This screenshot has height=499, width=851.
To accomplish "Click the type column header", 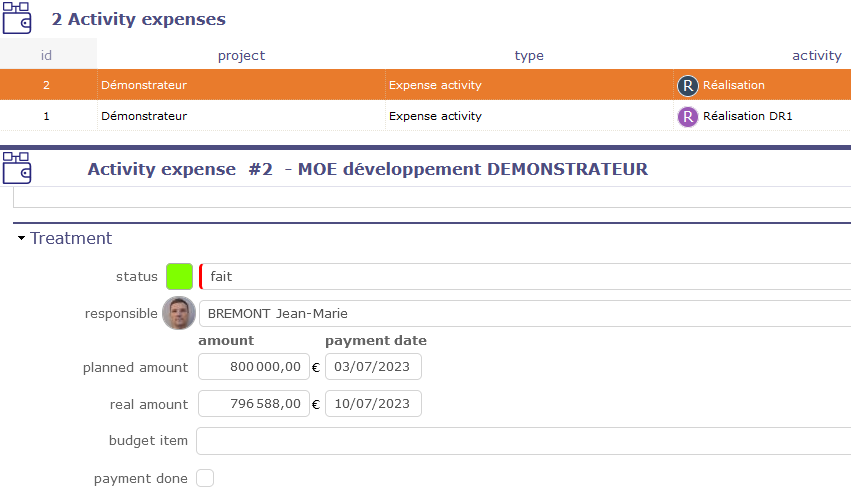I will (529, 56).
